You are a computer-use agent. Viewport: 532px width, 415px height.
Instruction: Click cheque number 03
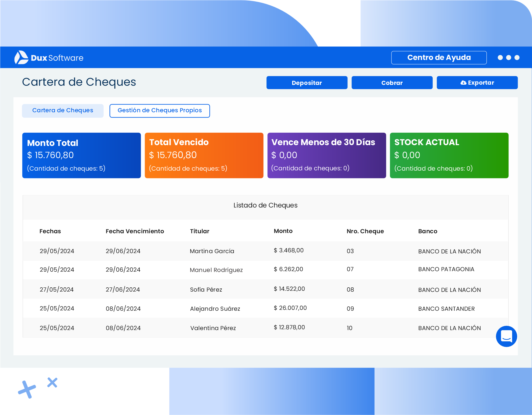[350, 251]
